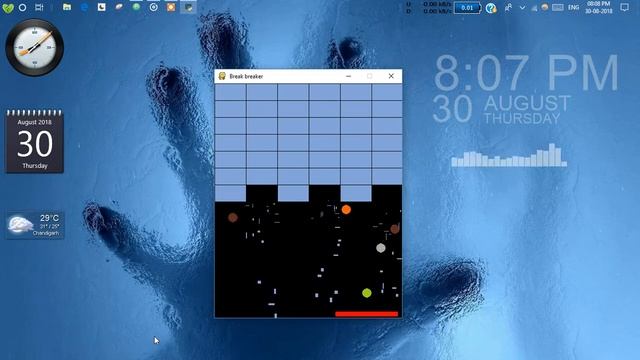The image size is (640, 360).
Task: Click the top-left brick in the game
Action: point(231,92)
